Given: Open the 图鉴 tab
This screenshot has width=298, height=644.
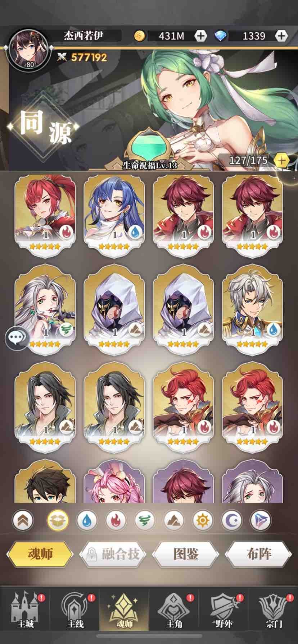Looking at the screenshot, I should pos(186,554).
